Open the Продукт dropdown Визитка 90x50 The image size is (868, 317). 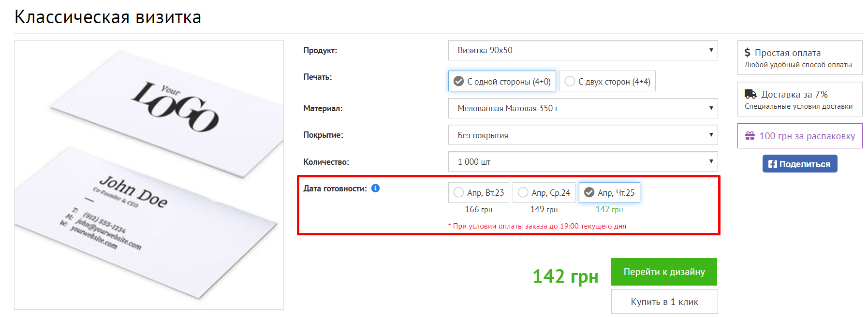pos(583,50)
